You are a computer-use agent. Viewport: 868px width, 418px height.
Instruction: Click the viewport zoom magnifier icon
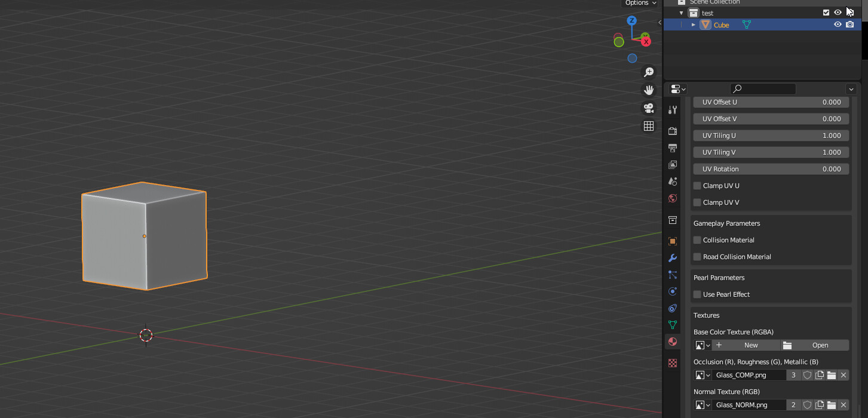coord(648,72)
